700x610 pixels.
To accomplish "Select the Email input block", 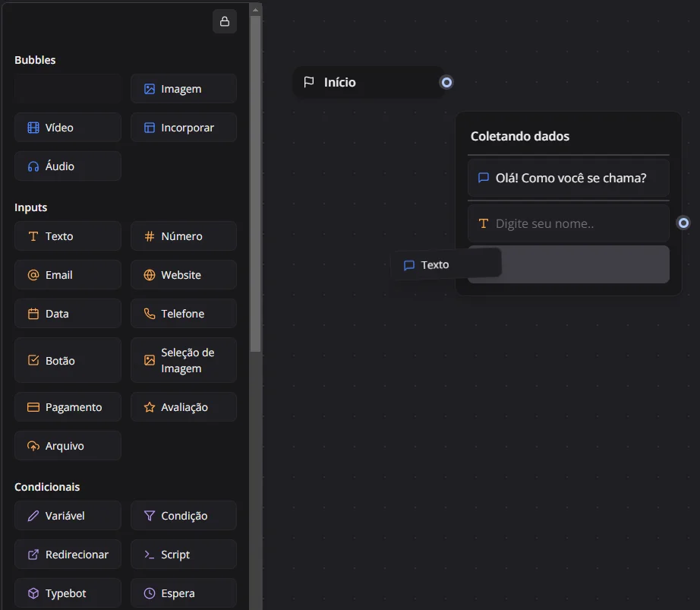I will (x=68, y=275).
